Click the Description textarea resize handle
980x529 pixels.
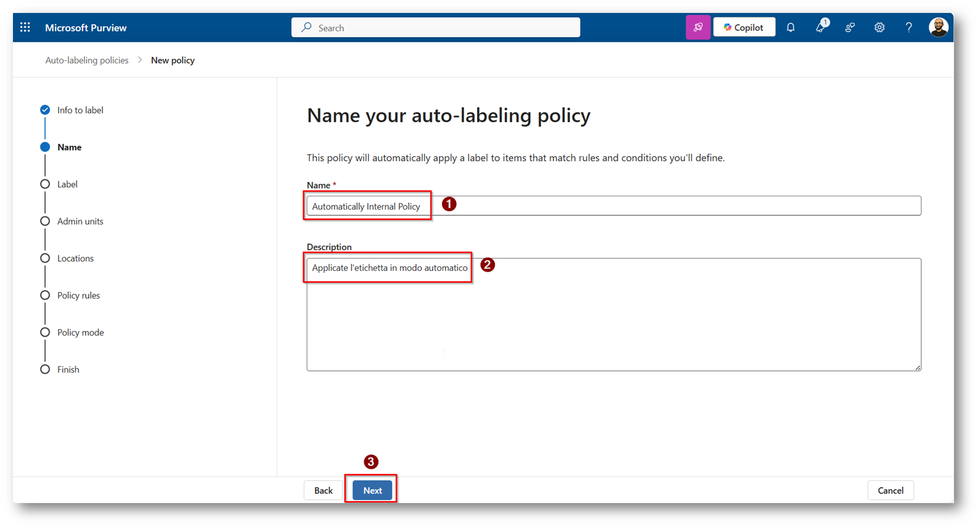click(x=918, y=367)
